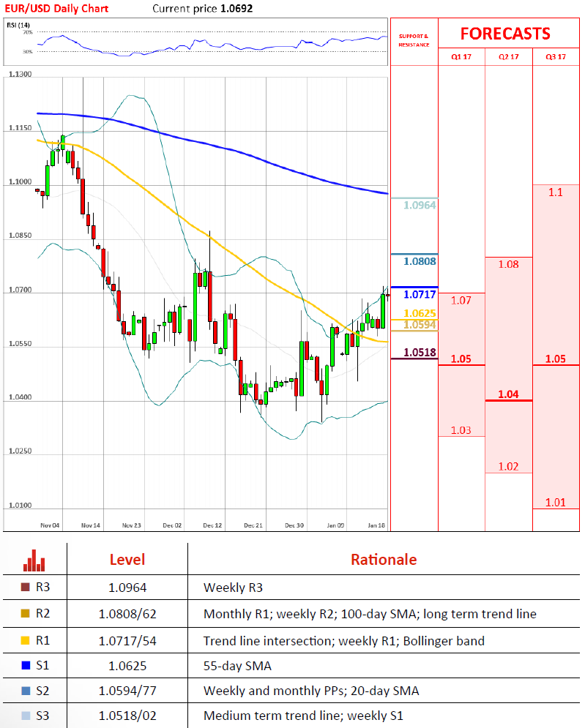Click the Q3 17 column header
The height and width of the screenshot is (728, 585).
point(556,56)
